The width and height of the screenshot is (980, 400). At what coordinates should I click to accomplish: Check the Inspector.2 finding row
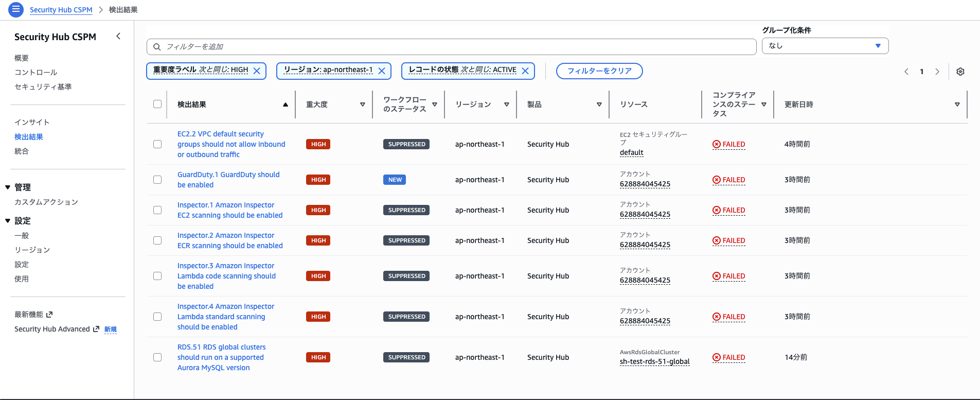pyautogui.click(x=157, y=240)
